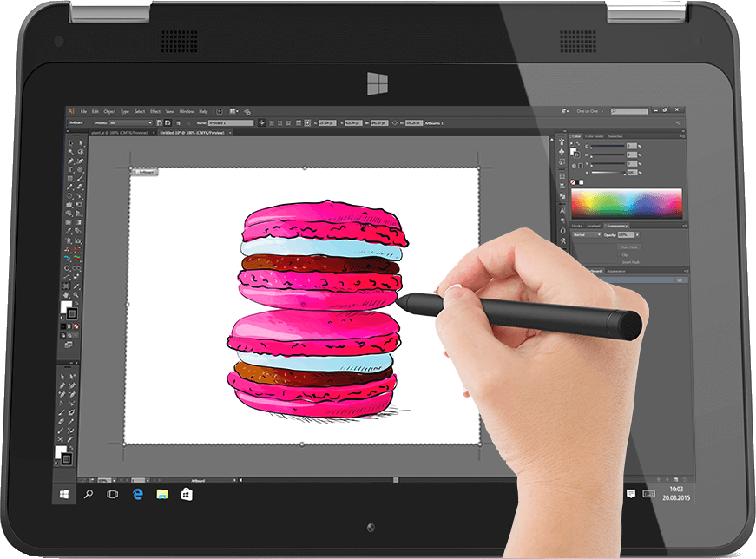Screen dimensions: 756x559
Task: Select Group Selection tool in lower toolbar
Action: pyautogui.click(x=72, y=376)
